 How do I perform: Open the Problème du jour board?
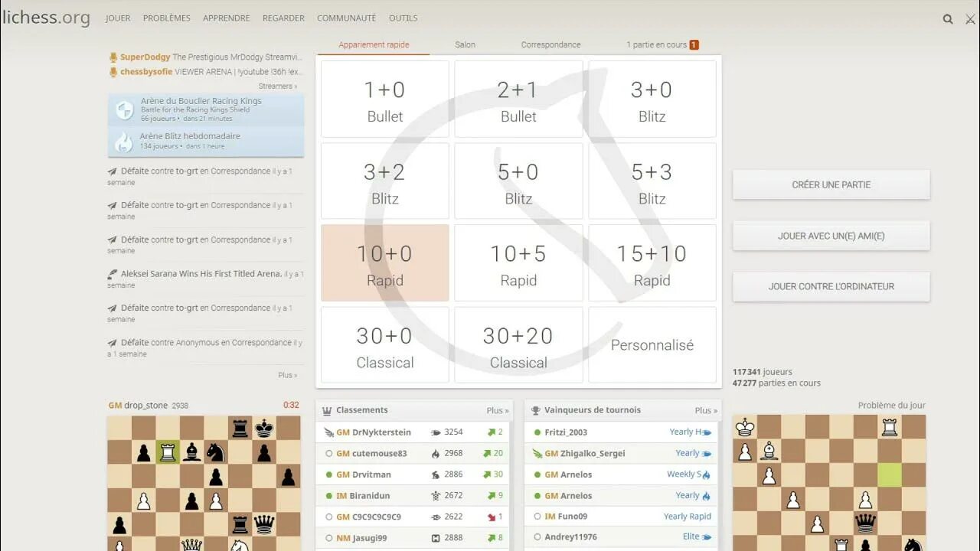[x=829, y=483]
